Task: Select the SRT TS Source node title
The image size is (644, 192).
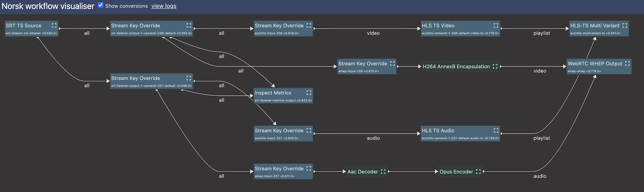Action: coord(24,25)
